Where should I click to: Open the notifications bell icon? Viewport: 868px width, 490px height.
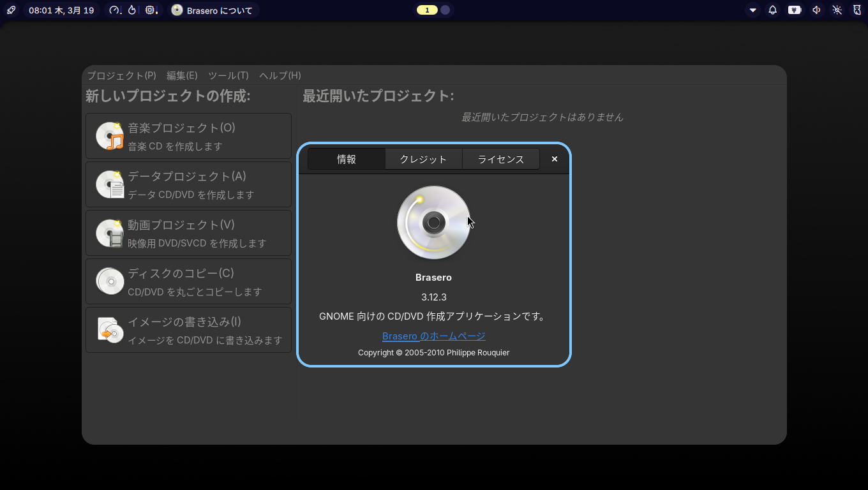(x=773, y=10)
